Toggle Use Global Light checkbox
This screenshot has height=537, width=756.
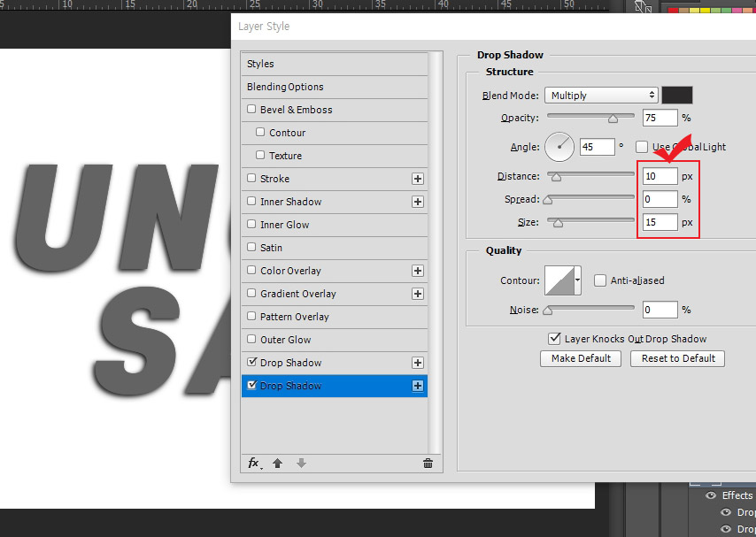(x=642, y=147)
